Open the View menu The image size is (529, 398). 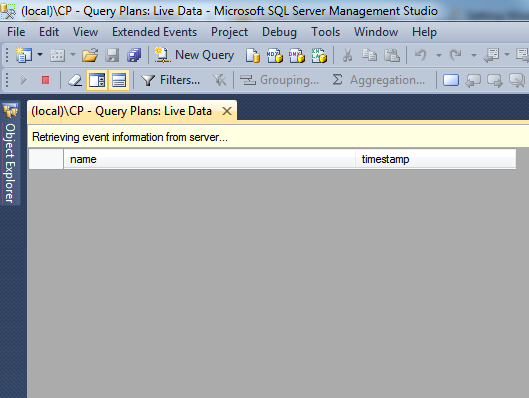[x=85, y=32]
